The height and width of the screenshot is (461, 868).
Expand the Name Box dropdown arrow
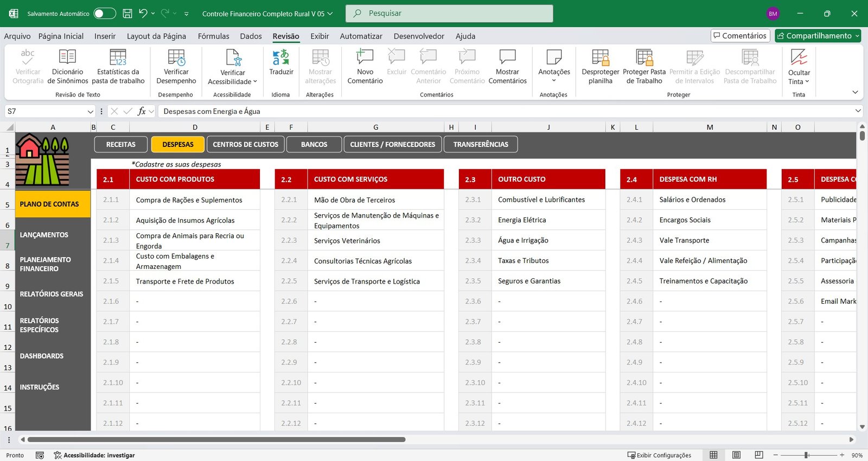coord(90,111)
